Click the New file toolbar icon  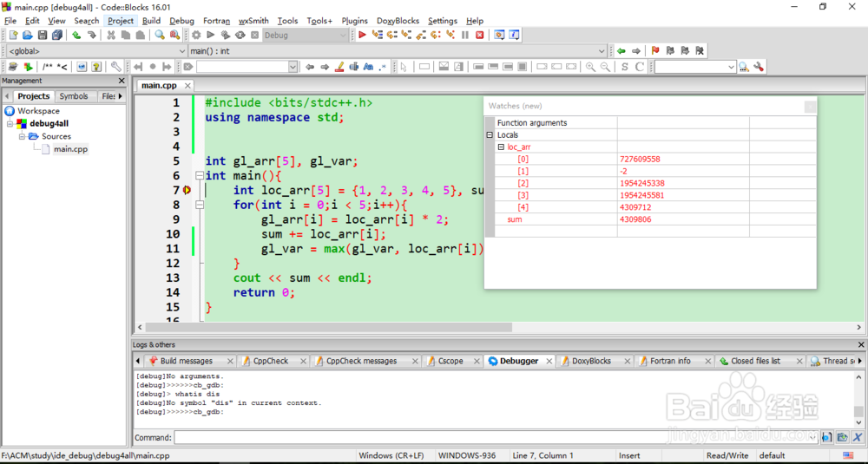tap(13, 35)
